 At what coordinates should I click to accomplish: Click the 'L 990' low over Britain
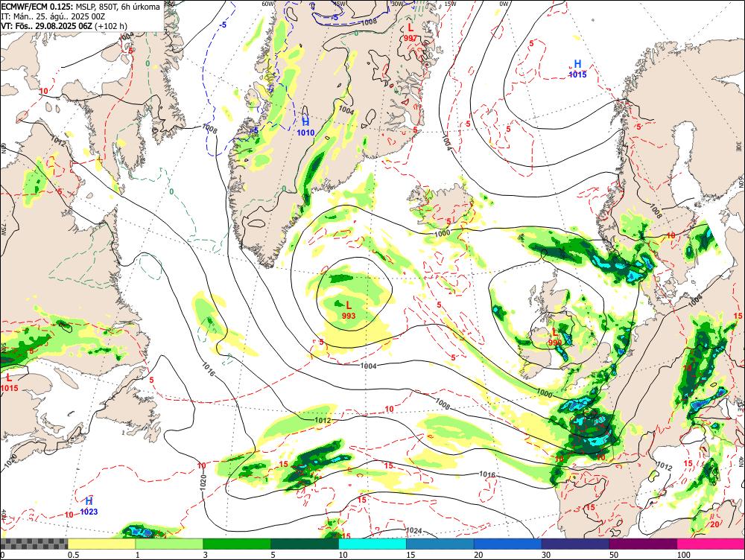coord(555,337)
